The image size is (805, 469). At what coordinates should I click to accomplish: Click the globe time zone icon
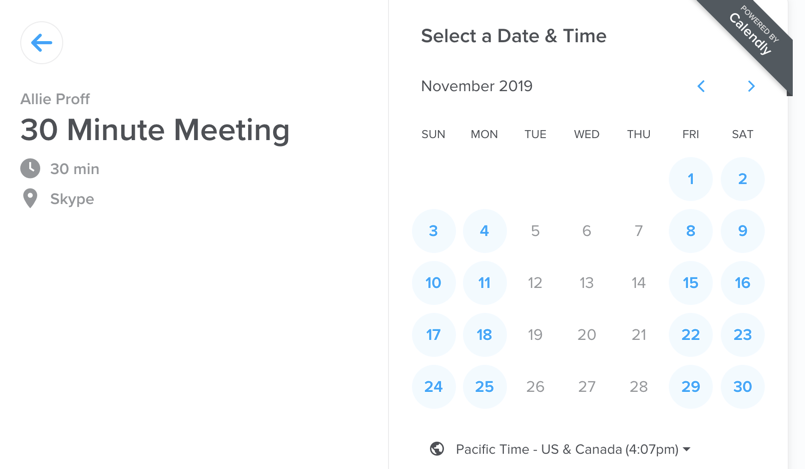[x=437, y=449]
